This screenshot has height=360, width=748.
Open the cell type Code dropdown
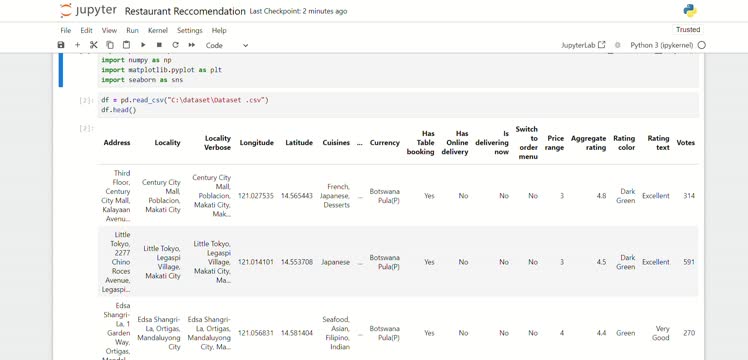(x=227, y=45)
